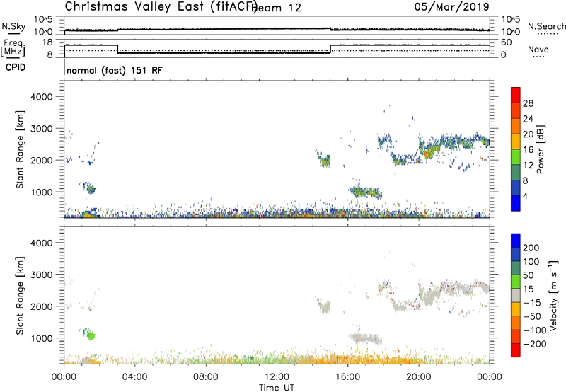Click the 'Beam 12' label

coord(277,8)
